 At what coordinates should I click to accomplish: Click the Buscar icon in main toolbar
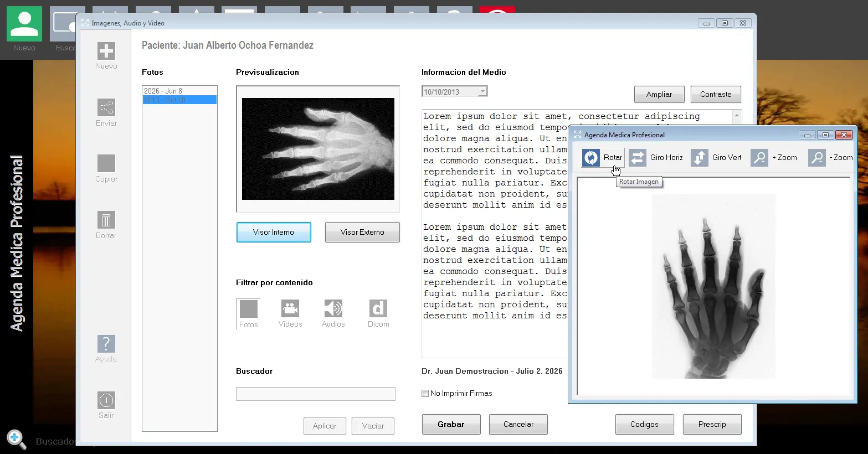[x=63, y=24]
